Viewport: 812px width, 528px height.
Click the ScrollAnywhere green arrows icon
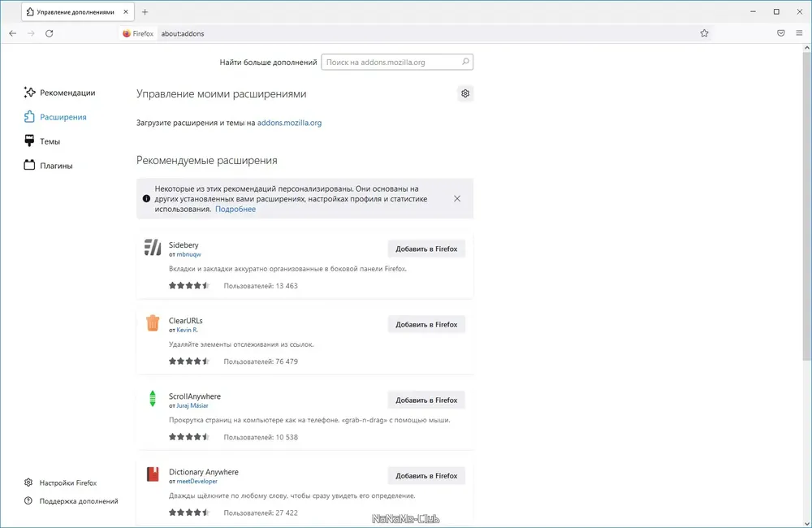(153, 399)
